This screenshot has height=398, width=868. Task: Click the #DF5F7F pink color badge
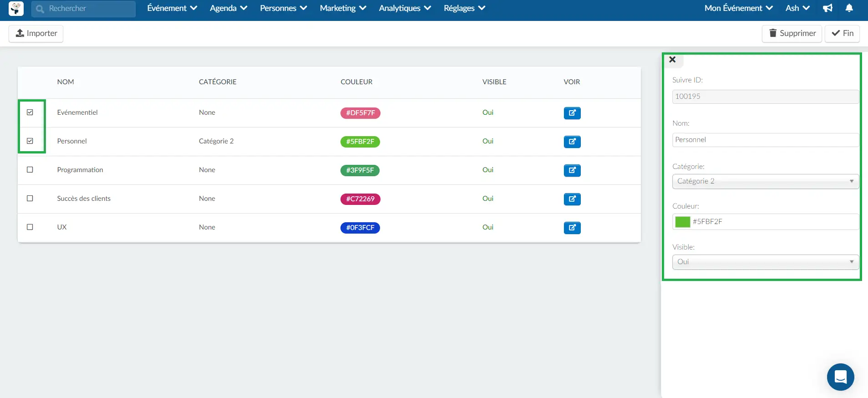(x=360, y=113)
